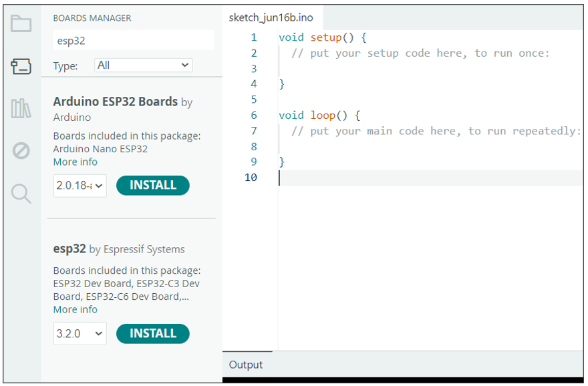Viewport: 588px width, 386px height.
Task: Open More info for Arduino ESP32 Boards
Action: click(x=76, y=162)
